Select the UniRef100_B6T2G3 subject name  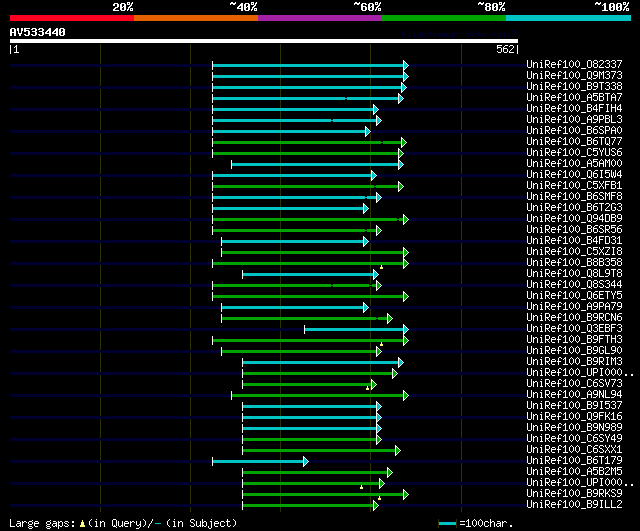click(574, 208)
